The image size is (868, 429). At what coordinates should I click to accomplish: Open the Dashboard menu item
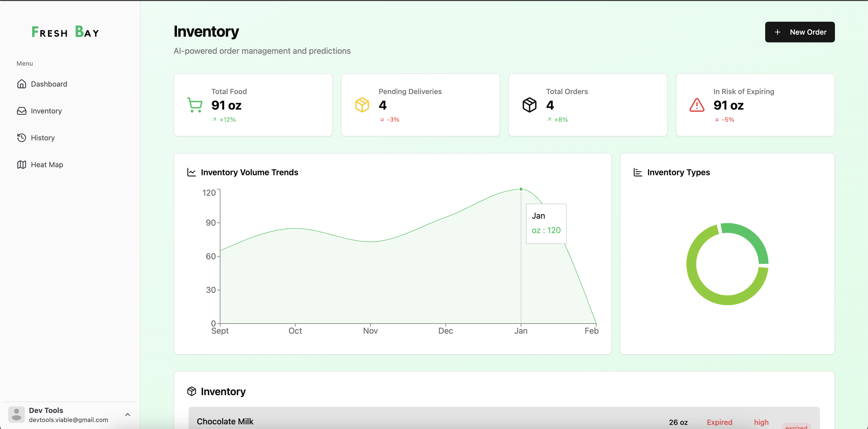point(49,84)
